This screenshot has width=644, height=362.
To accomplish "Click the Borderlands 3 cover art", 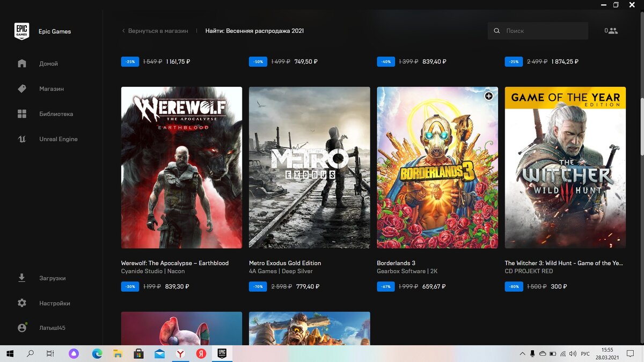I will pos(437,167).
